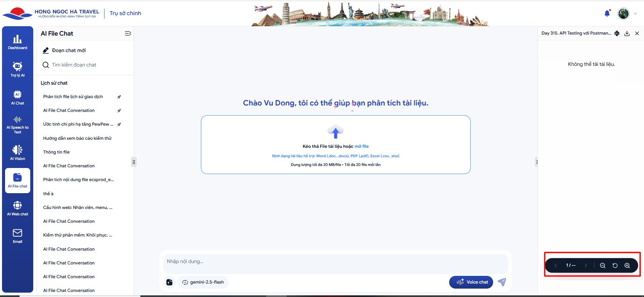
Task: Attach a file using the file icon
Action: click(169, 282)
